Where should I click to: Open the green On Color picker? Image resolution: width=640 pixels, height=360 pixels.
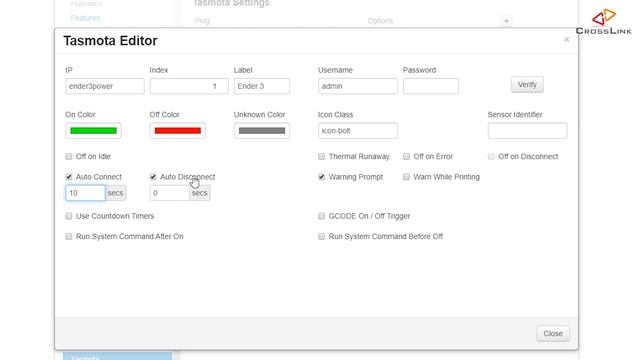pyautogui.click(x=93, y=131)
